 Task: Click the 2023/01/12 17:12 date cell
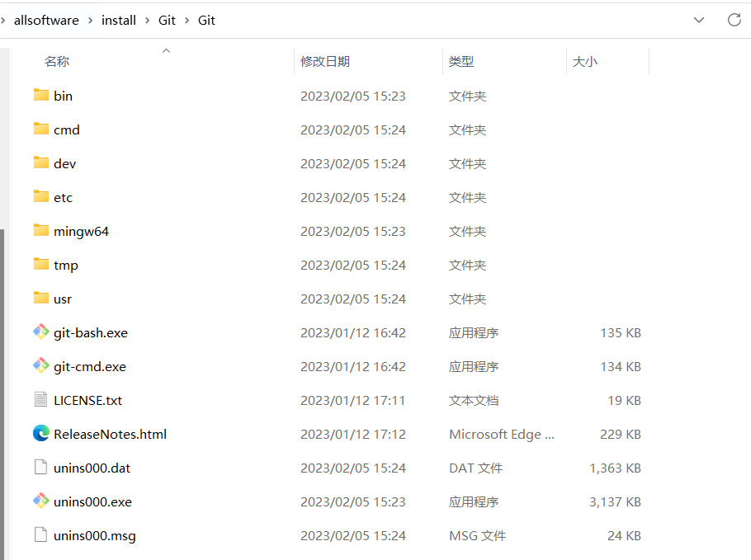353,435
